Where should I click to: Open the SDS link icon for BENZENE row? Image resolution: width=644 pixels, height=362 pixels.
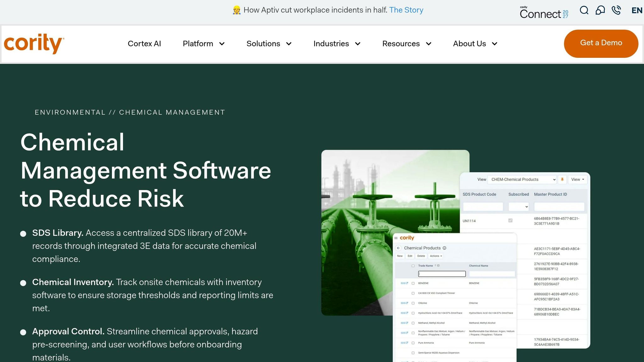[404, 283]
